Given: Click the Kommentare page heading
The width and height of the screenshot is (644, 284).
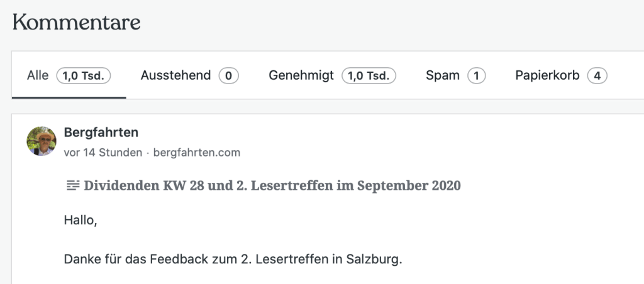Looking at the screenshot, I should [x=76, y=23].
